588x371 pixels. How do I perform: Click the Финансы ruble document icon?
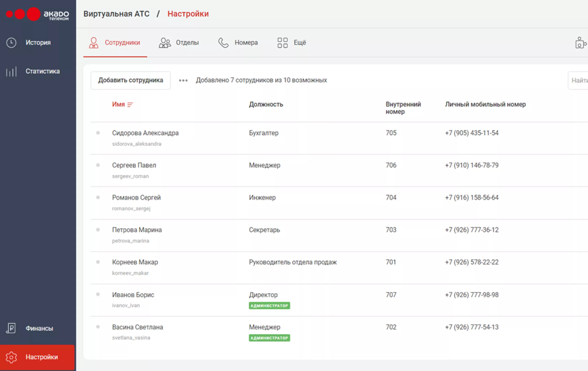coord(11,328)
